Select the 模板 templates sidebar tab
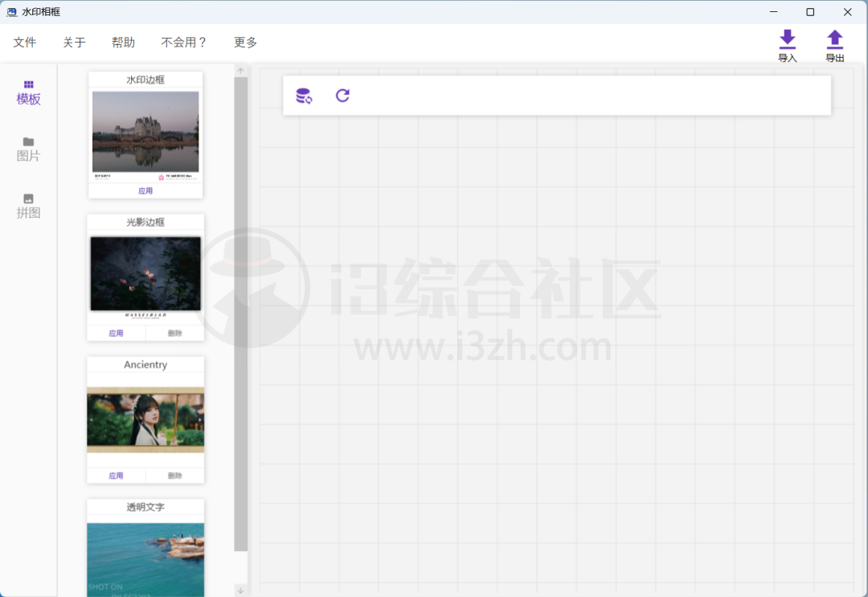The height and width of the screenshot is (597, 868). (28, 93)
